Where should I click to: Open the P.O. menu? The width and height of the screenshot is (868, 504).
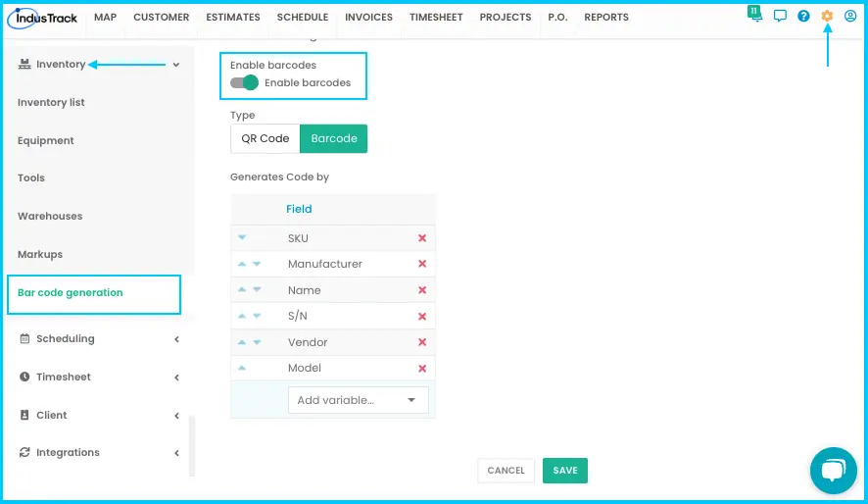tap(557, 18)
